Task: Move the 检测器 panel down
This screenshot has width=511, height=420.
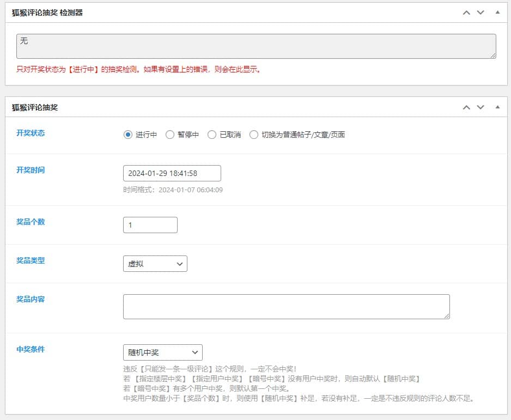Action: point(480,12)
